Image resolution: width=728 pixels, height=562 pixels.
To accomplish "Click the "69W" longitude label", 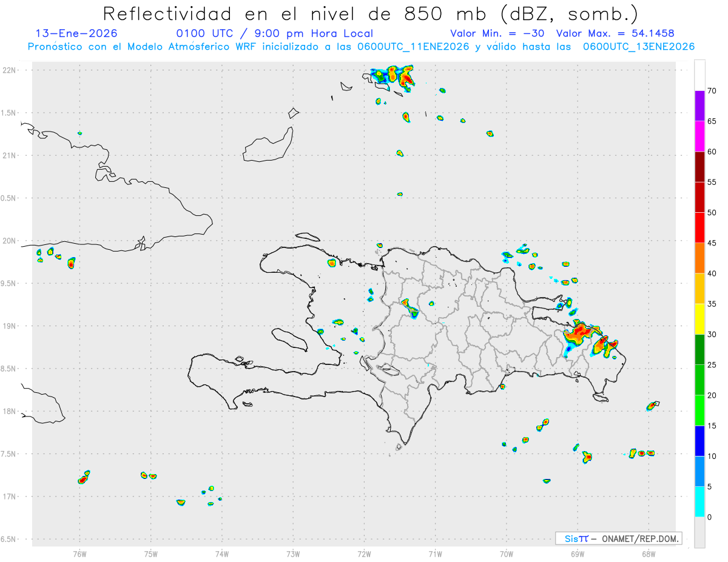I will coord(577,554).
